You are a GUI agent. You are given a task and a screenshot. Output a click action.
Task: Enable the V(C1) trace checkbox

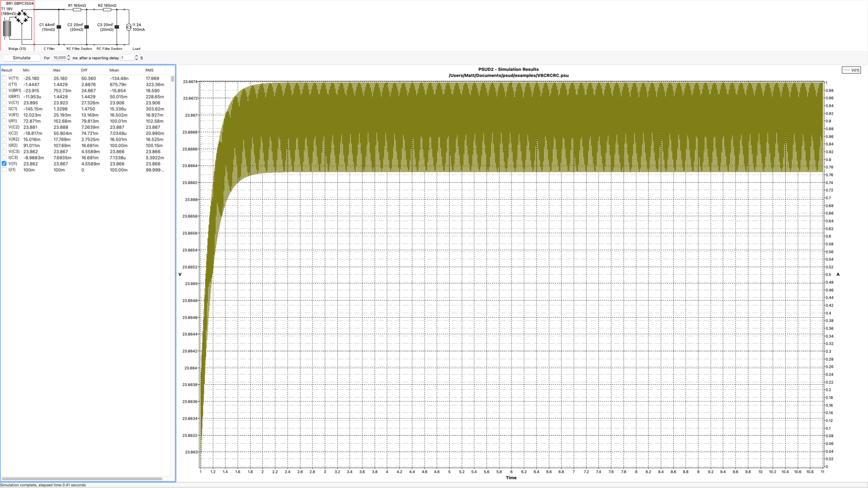point(4,103)
